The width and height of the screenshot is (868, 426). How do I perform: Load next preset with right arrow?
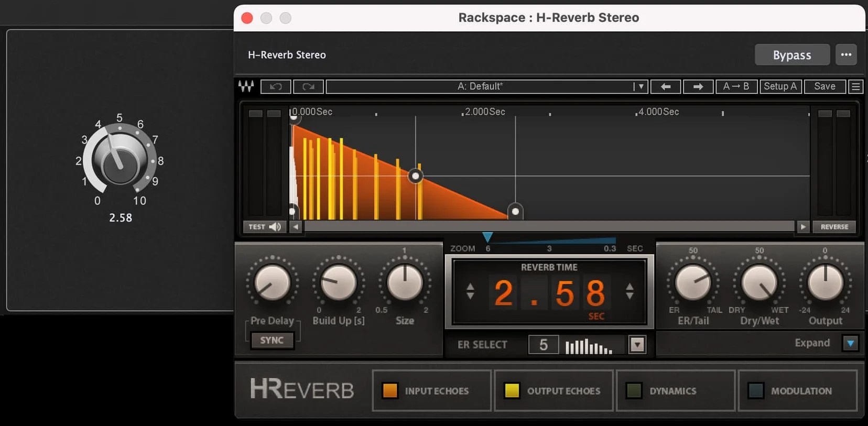pyautogui.click(x=698, y=86)
